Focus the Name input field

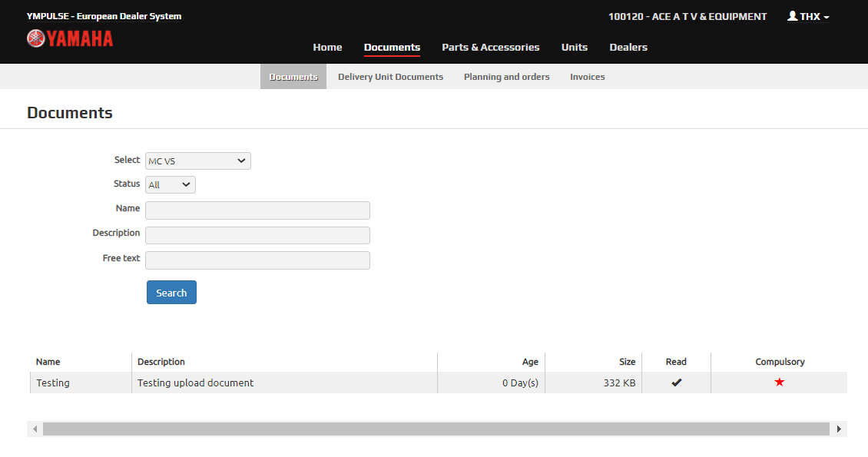(257, 210)
